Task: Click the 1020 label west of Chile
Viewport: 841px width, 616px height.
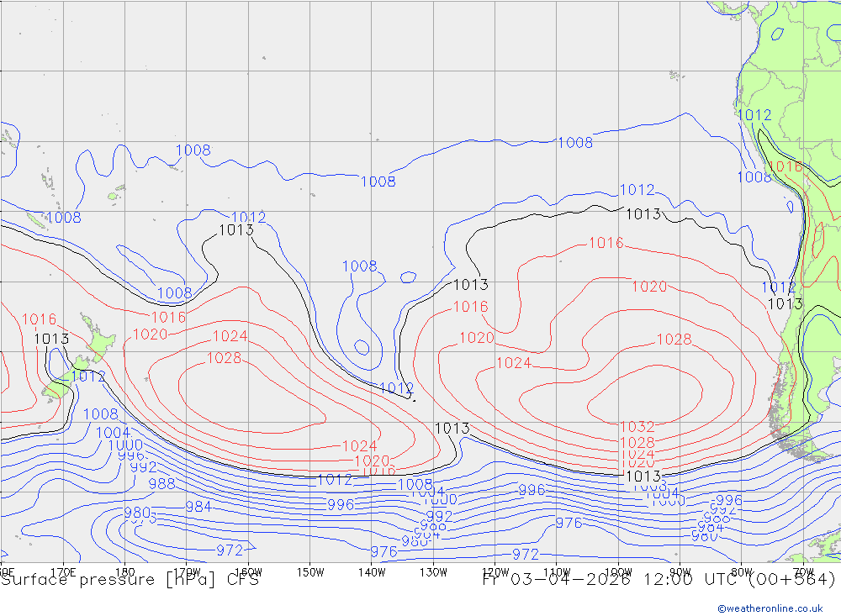Action: pyautogui.click(x=648, y=287)
